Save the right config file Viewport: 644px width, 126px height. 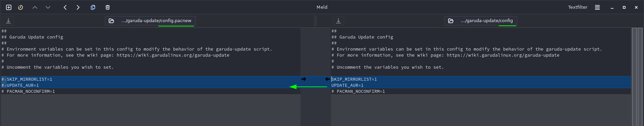pyautogui.click(x=338, y=21)
